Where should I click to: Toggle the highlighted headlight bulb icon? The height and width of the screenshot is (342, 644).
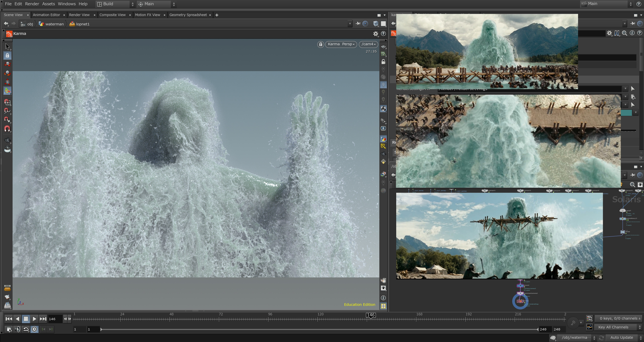coord(383,85)
